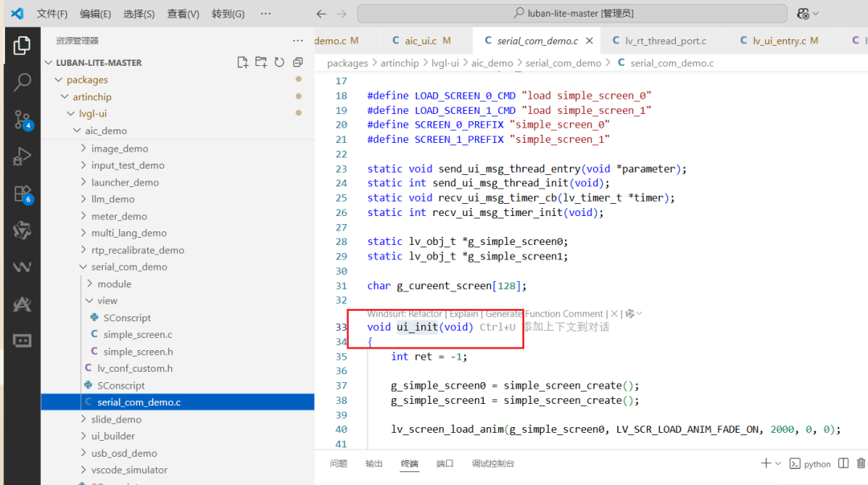
Task: Collapse the aic_demo folder
Action: (x=77, y=131)
